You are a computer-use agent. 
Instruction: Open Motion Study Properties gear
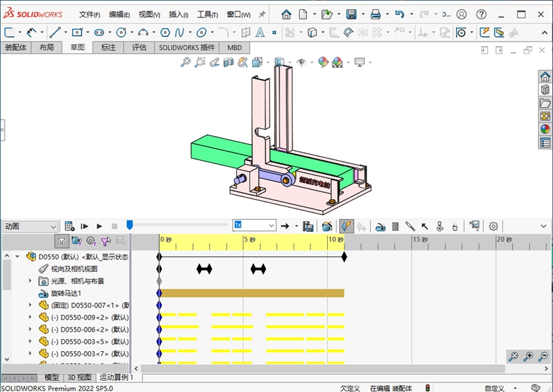pyautogui.click(x=493, y=226)
